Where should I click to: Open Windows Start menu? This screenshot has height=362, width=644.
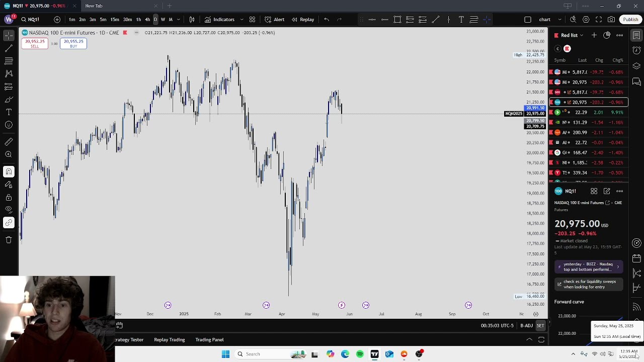click(x=225, y=354)
